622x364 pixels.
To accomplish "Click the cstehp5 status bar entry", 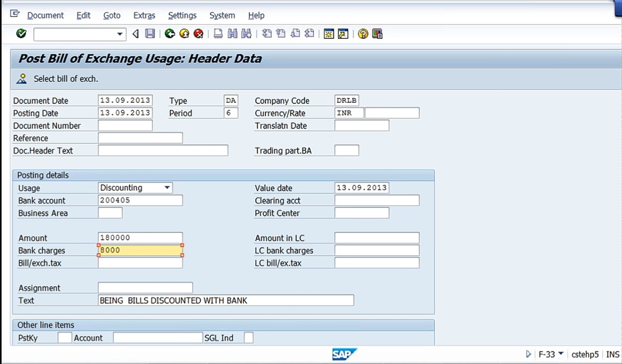I will point(585,354).
